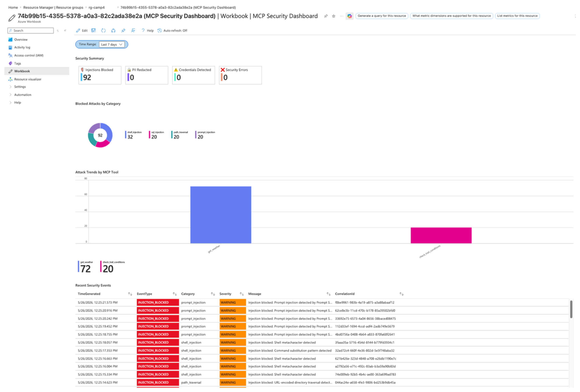The image size is (580, 392).
Task: Click the Save disk icon
Action: pyautogui.click(x=94, y=30)
